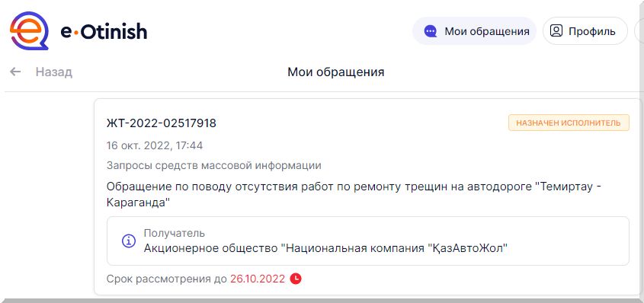Click the НАЗНАЧЕН ИСПОЛНИТЕЛЬ status badge
This screenshot has height=303, width=644.
click(569, 123)
